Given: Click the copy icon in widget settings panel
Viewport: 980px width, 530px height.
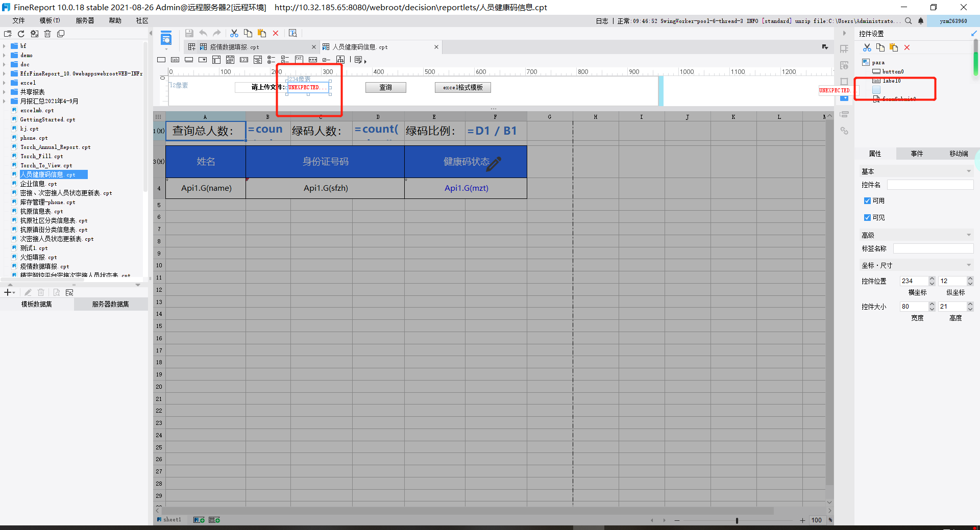Looking at the screenshot, I should pos(880,47).
